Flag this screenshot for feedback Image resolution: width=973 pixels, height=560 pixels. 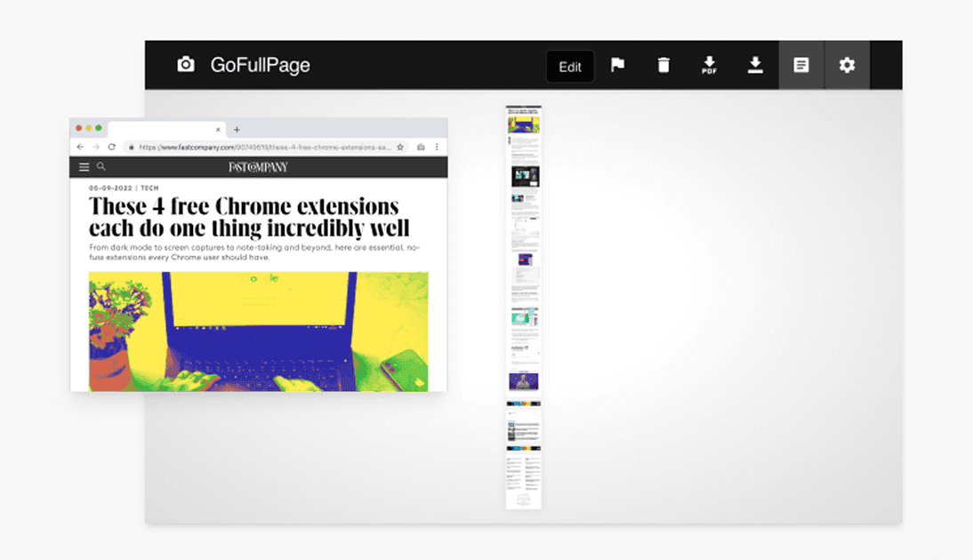tap(618, 65)
